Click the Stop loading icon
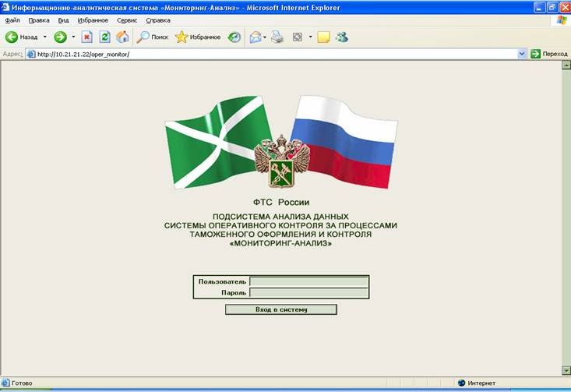This screenshot has height=392, width=571. (x=86, y=37)
